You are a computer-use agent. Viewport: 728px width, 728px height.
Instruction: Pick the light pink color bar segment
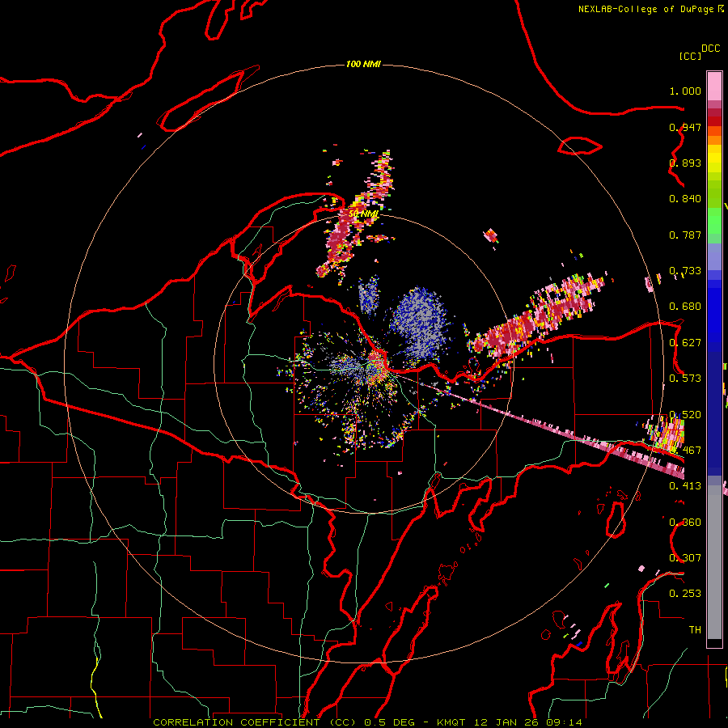[714, 87]
